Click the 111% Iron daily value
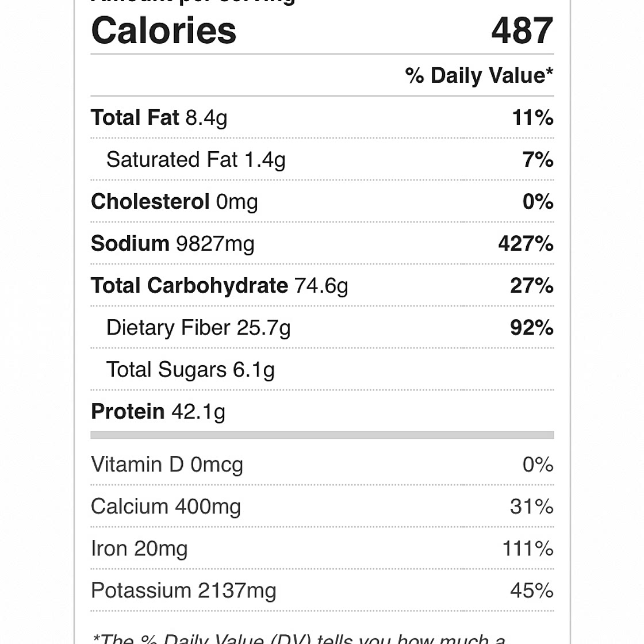Image resolution: width=644 pixels, height=644 pixels. [528, 549]
